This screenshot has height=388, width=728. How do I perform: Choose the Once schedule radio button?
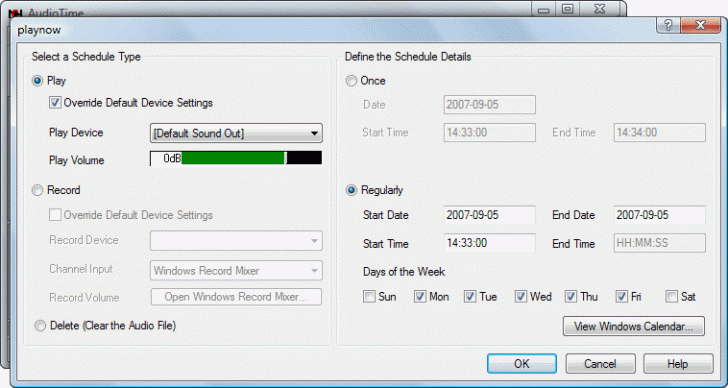click(351, 81)
